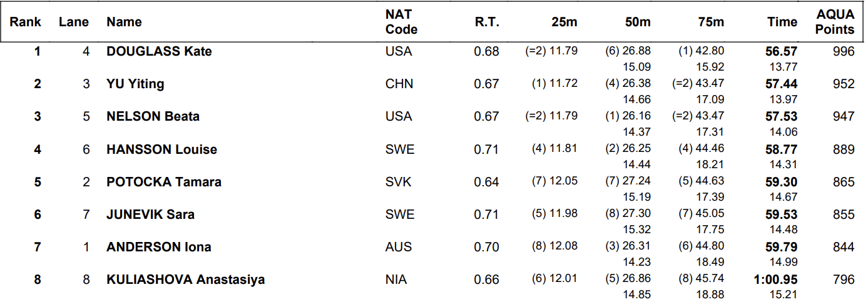Select ANDERSON Iona's name
This screenshot has width=868, height=302.
[159, 247]
